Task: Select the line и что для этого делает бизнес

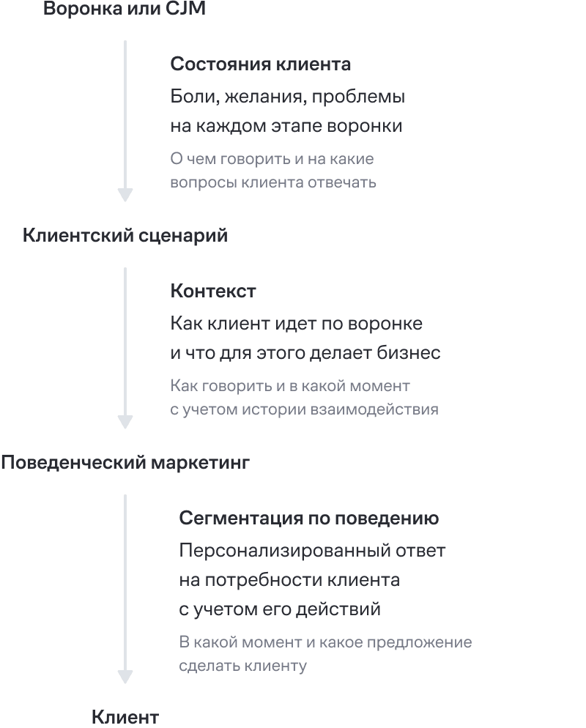Action: [x=305, y=353]
